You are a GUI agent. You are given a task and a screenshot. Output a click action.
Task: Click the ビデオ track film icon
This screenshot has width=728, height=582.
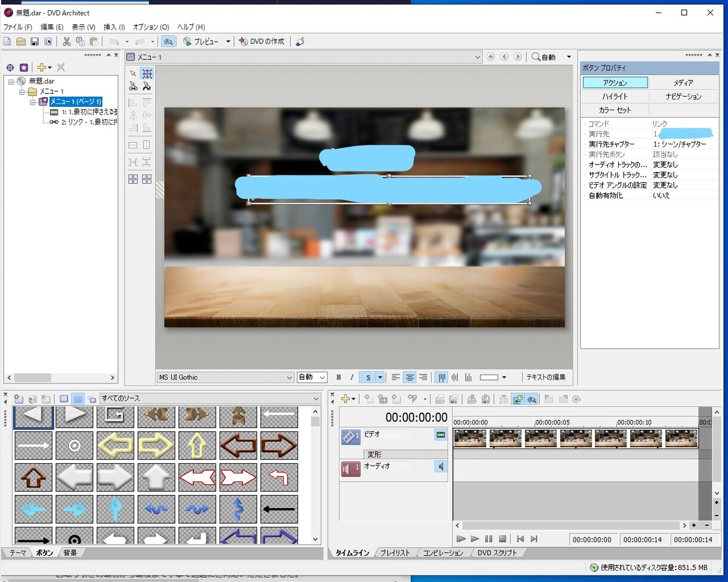pos(350,437)
